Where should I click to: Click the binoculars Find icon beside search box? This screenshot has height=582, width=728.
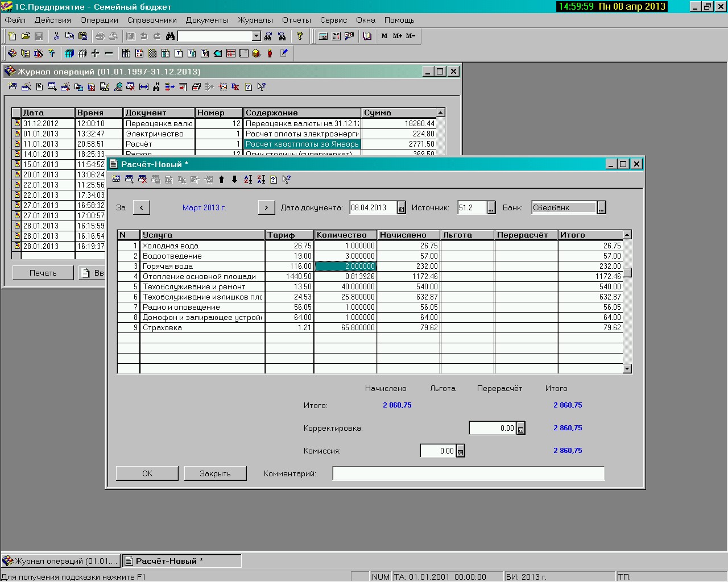coord(170,36)
